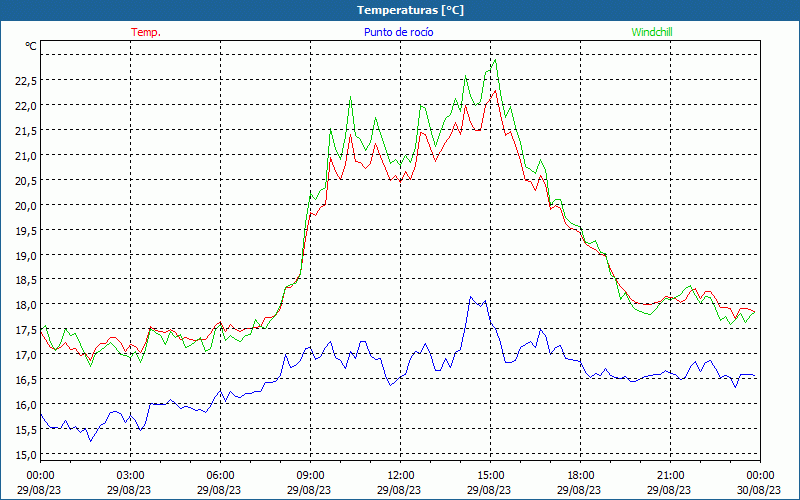
Task: Click the 18,5 y-axis value
Action: (x=26, y=280)
